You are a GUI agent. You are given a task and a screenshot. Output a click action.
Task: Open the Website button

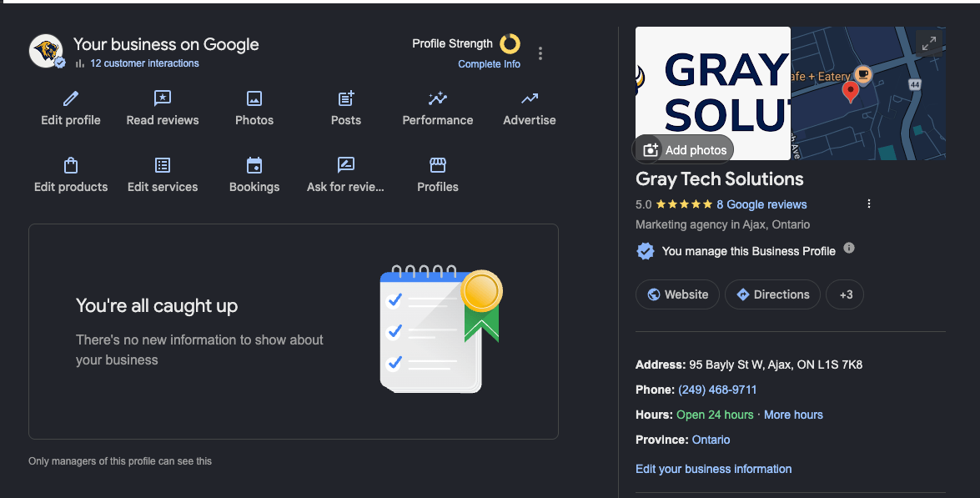677,294
